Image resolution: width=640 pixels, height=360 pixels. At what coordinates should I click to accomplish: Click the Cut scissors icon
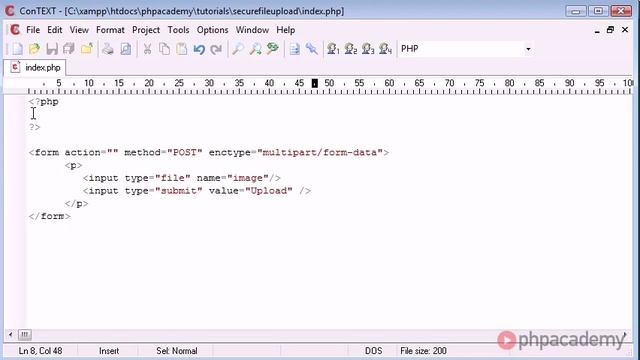click(147, 49)
